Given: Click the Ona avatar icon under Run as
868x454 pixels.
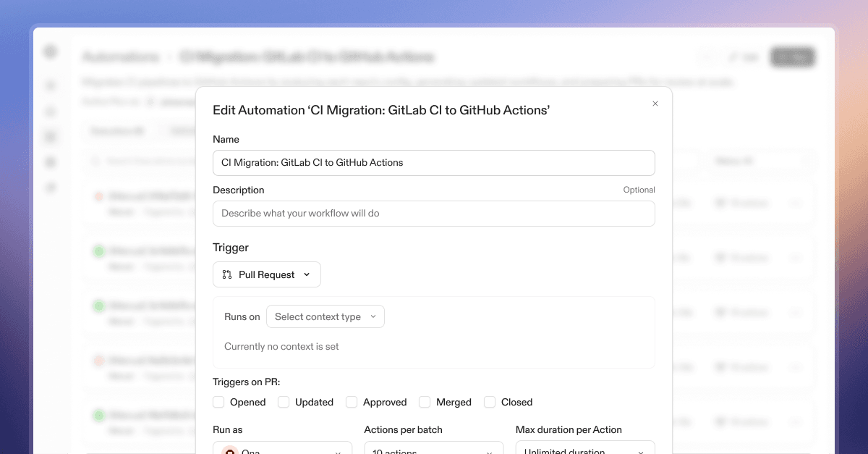Looking at the screenshot, I should pos(230,450).
